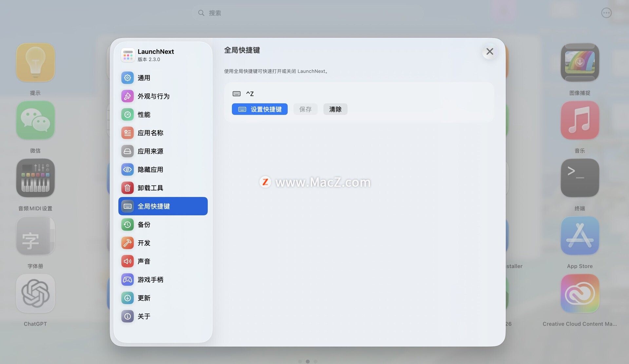Image resolution: width=629 pixels, height=364 pixels.
Task: Switch to 开发 development settings
Action: pyautogui.click(x=143, y=243)
